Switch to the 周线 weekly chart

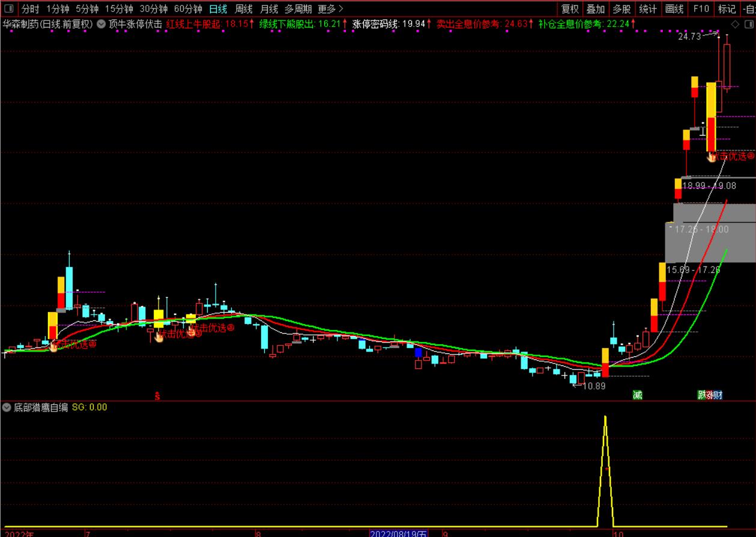pos(243,9)
